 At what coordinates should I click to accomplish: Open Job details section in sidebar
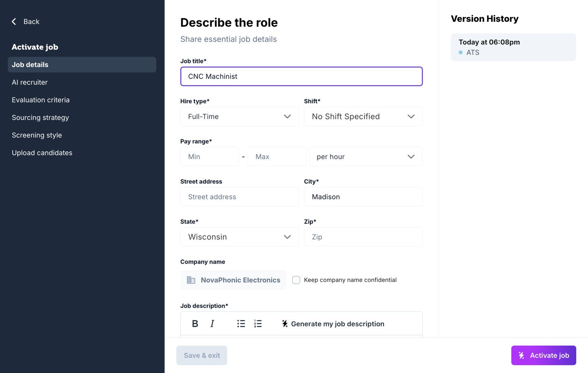click(x=82, y=65)
